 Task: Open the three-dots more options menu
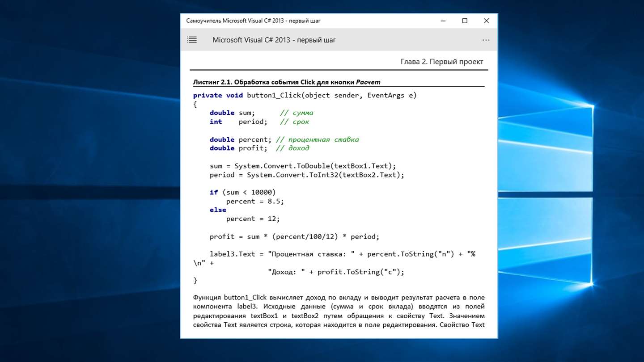click(486, 40)
